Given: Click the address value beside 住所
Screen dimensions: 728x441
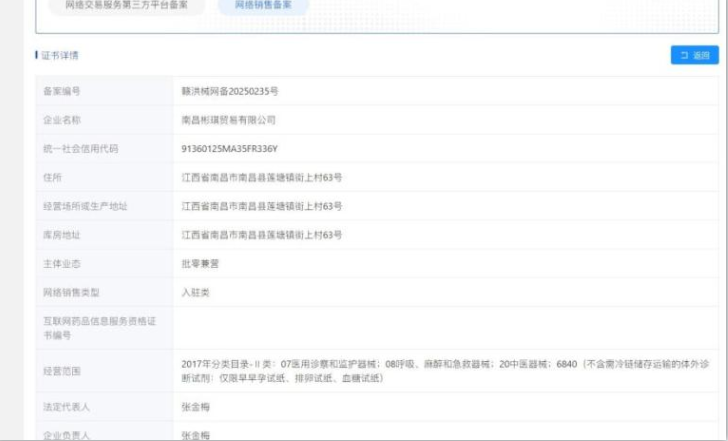Looking at the screenshot, I should pyautogui.click(x=262, y=178).
